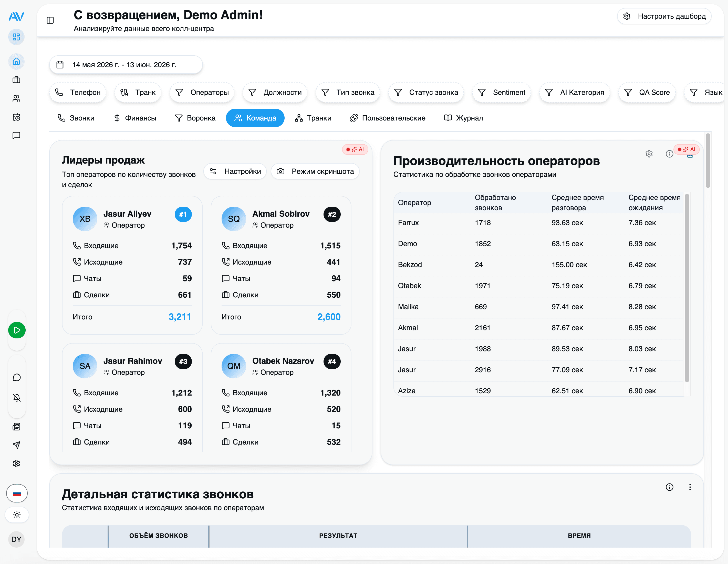Click the paper plane send icon
This screenshot has height=564, width=728.
[16, 445]
